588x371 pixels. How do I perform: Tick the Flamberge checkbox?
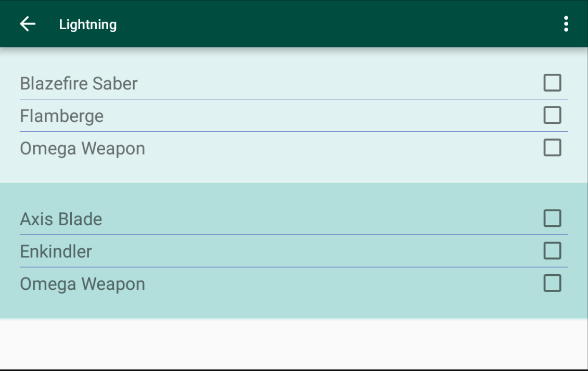(552, 115)
